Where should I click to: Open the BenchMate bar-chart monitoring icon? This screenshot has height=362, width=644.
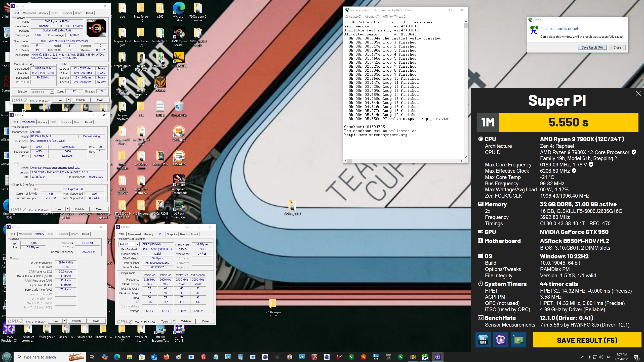pos(483,340)
